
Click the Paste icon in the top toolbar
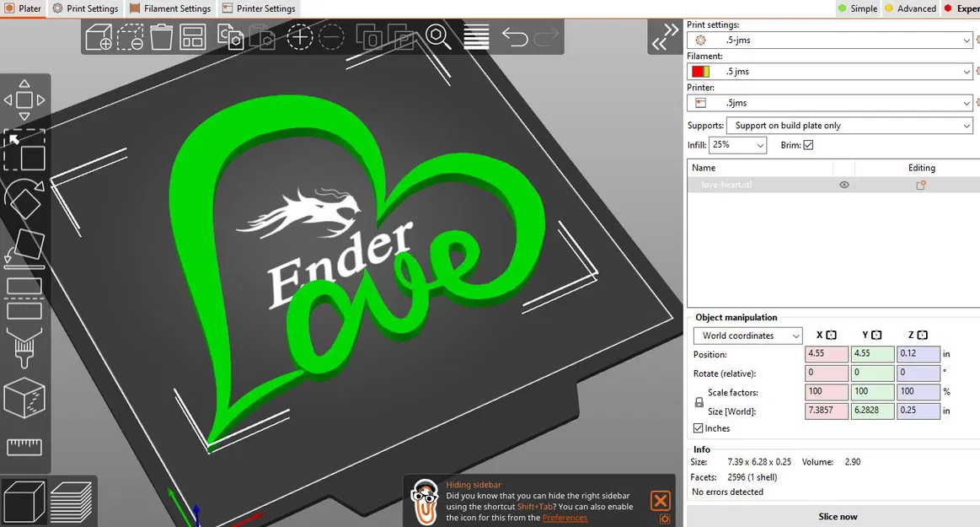[x=263, y=37]
